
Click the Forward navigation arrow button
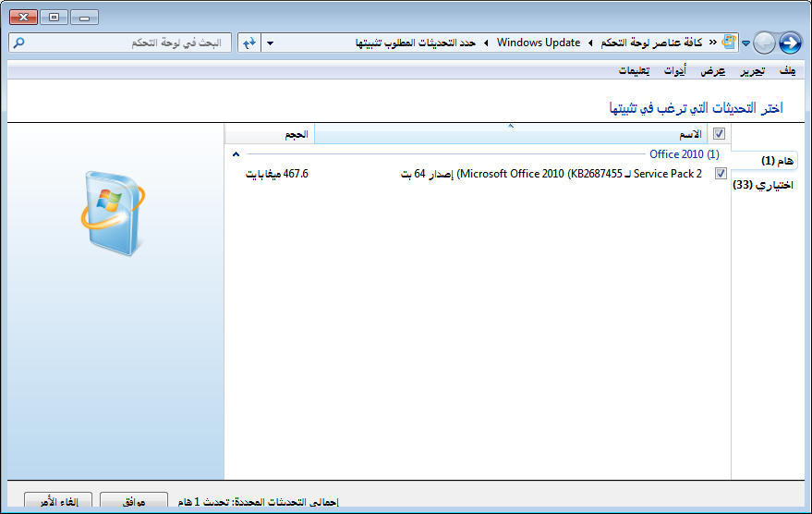click(765, 43)
